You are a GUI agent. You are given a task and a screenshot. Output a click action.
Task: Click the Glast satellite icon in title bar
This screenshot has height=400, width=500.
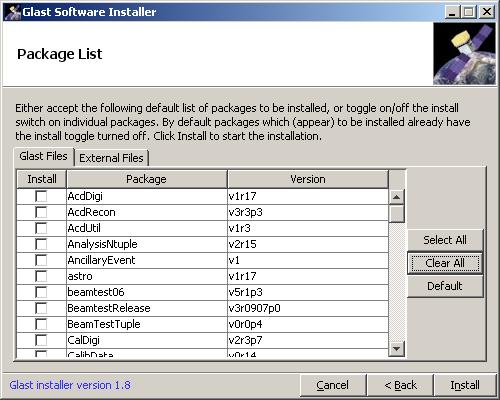pyautogui.click(x=13, y=12)
